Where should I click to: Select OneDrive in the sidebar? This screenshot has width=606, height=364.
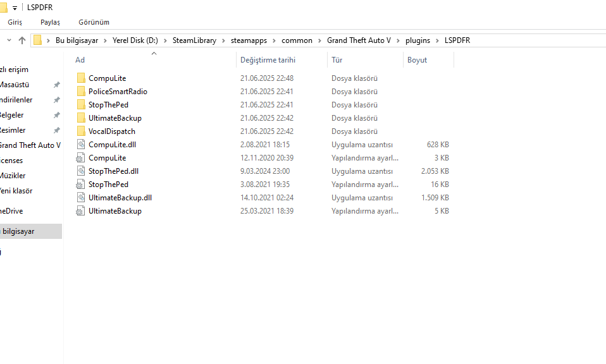[11, 211]
